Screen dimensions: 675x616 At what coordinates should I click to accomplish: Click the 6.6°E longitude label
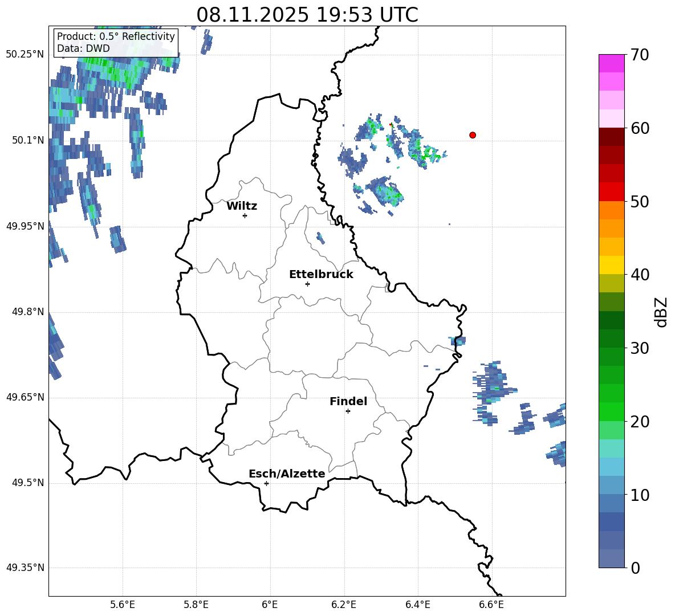pyautogui.click(x=491, y=605)
